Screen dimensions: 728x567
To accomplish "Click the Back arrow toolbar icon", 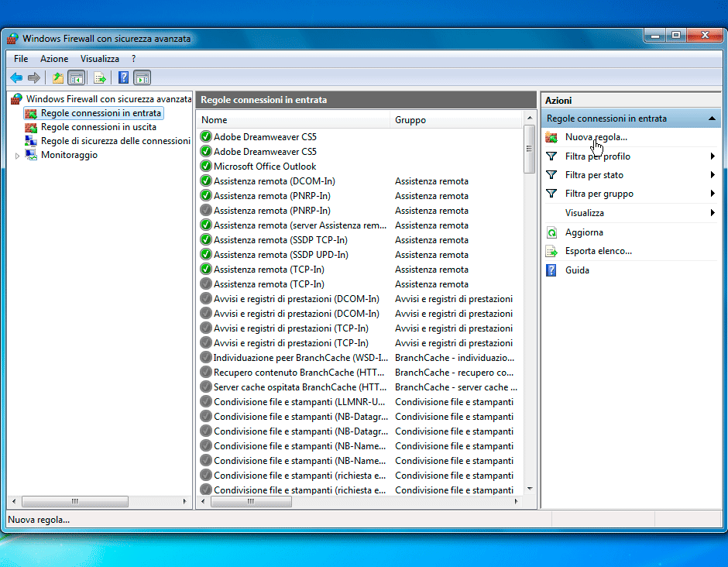I will (x=16, y=77).
